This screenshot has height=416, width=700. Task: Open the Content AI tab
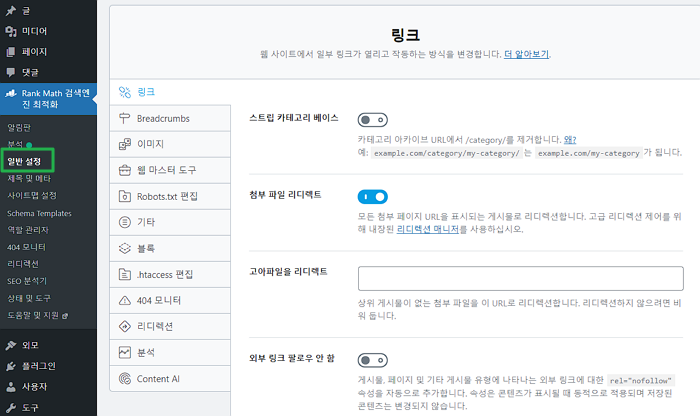pyautogui.click(x=170, y=379)
